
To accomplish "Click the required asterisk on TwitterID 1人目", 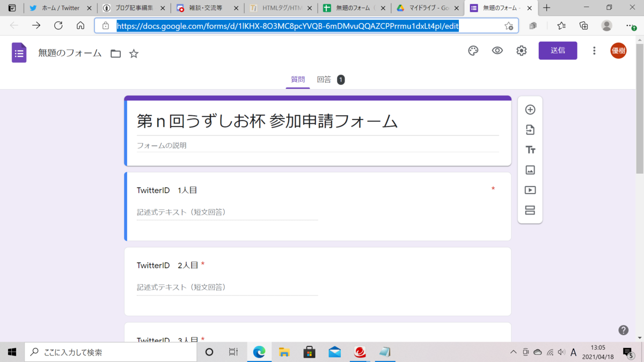I will pos(493,189).
